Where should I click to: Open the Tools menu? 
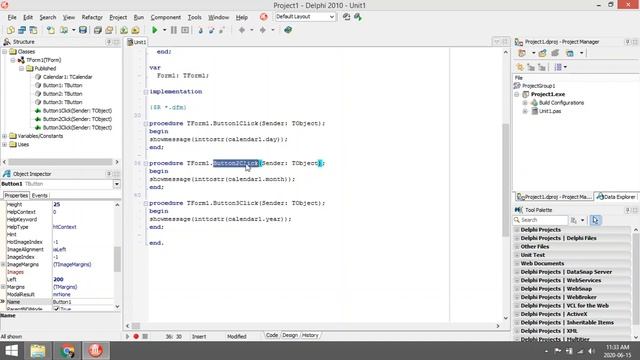tap(194, 17)
